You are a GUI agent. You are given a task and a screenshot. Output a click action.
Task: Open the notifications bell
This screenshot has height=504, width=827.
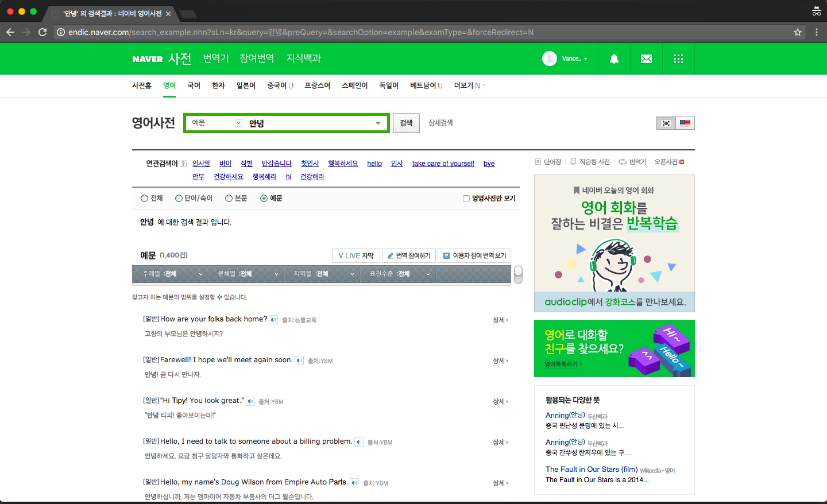click(614, 59)
